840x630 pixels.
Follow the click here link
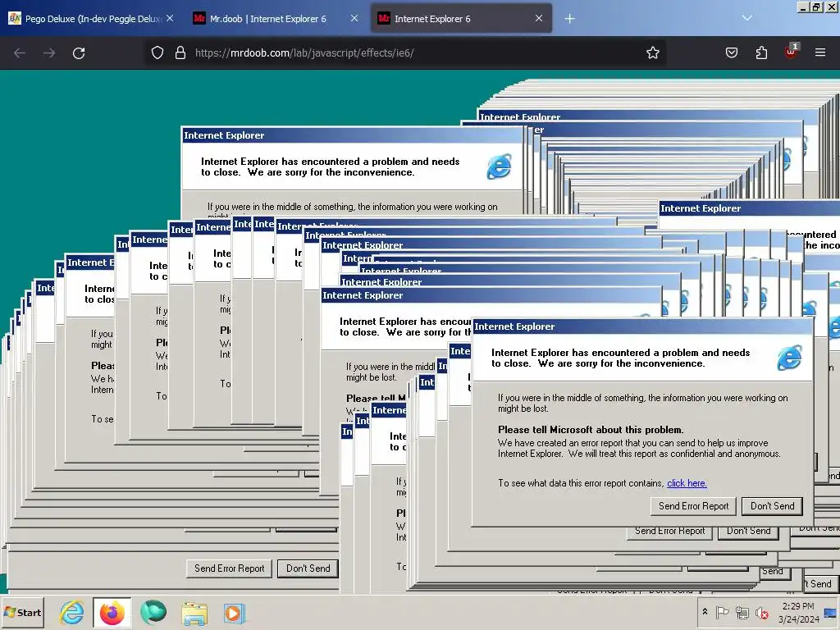687,483
